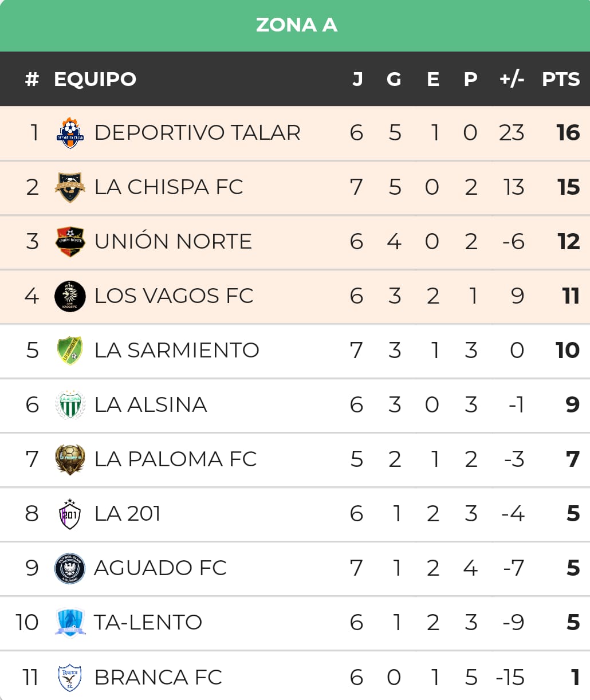This screenshot has width=590, height=700.
Task: Click the PTS column header
Action: (x=561, y=79)
